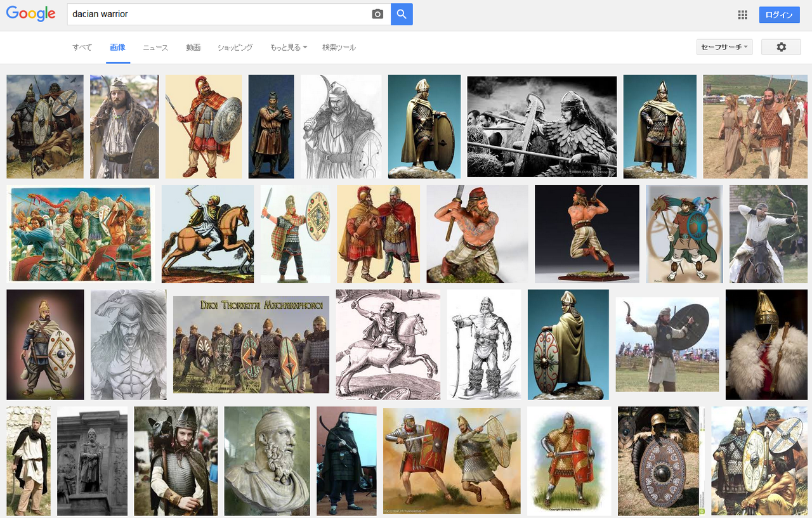Open 検索ツール search tools
The height and width of the screenshot is (518, 812).
(339, 48)
